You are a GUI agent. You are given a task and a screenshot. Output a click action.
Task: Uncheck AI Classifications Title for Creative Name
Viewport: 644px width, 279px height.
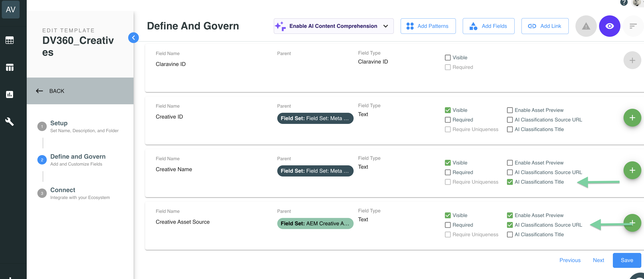tap(510, 182)
